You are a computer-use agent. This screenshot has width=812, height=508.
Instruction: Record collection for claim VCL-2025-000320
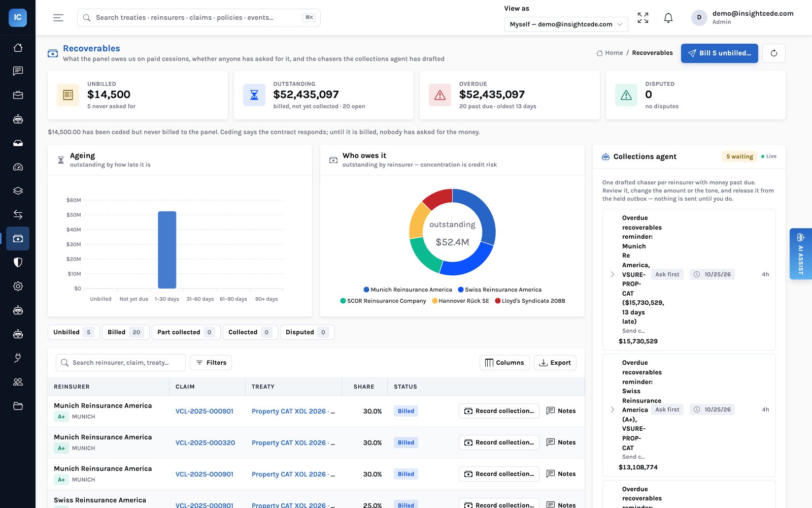pyautogui.click(x=499, y=442)
